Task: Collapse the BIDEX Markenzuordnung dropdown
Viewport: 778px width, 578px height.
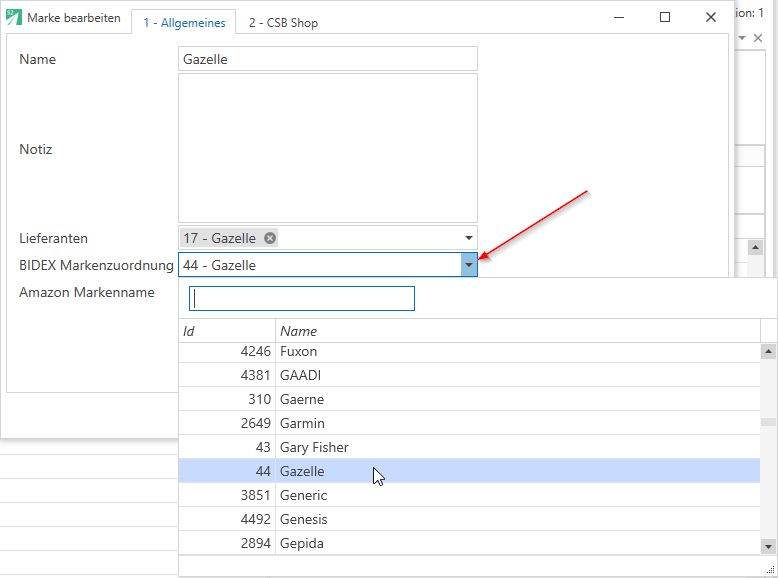Action: [469, 265]
